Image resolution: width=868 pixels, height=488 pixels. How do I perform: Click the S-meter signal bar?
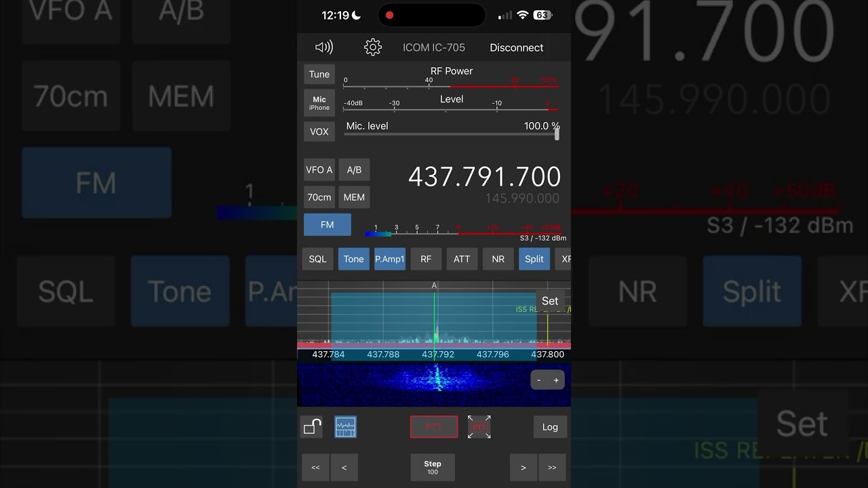pyautogui.click(x=463, y=234)
